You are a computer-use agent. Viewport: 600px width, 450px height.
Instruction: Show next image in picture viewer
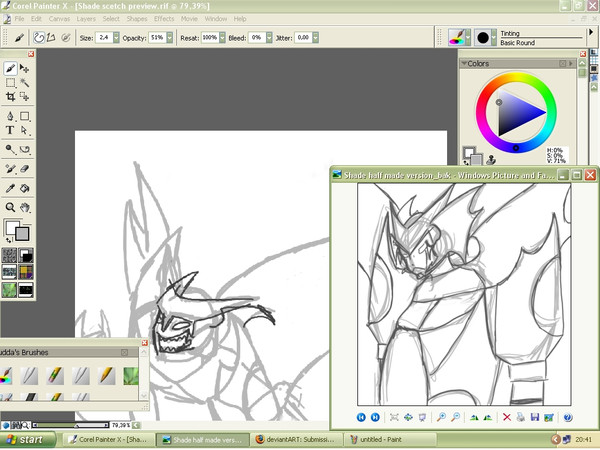(375, 417)
